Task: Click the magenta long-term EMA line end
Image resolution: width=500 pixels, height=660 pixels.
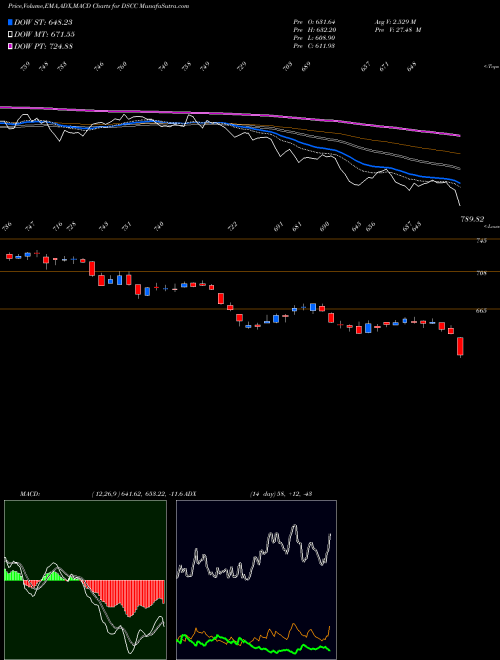Action: 459,136
